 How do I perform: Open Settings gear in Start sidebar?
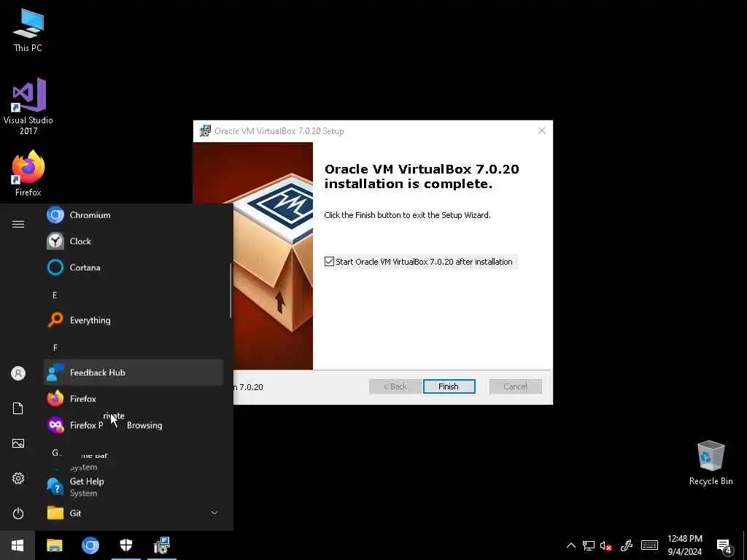click(x=18, y=478)
